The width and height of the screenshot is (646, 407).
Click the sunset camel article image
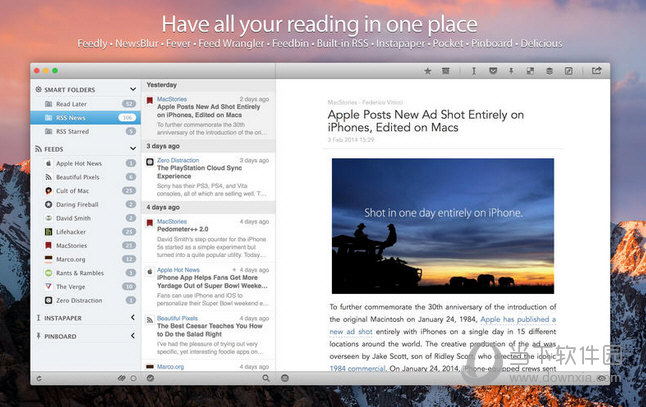pyautogui.click(x=442, y=226)
